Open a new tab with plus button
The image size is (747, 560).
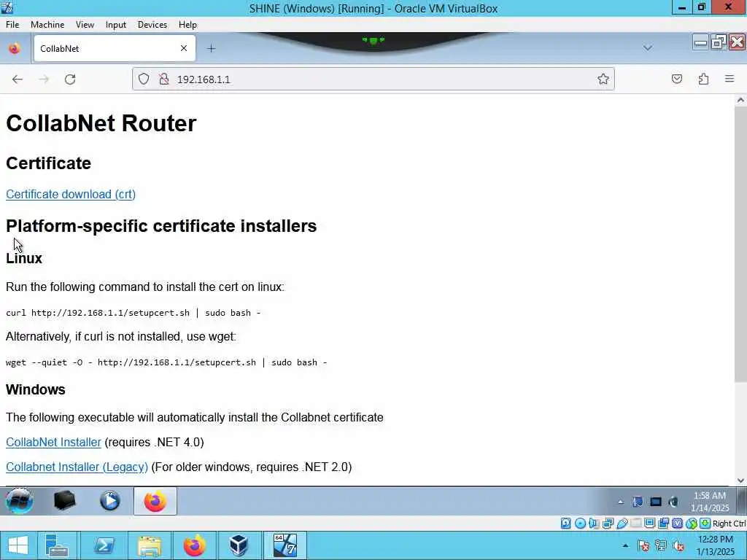click(211, 49)
